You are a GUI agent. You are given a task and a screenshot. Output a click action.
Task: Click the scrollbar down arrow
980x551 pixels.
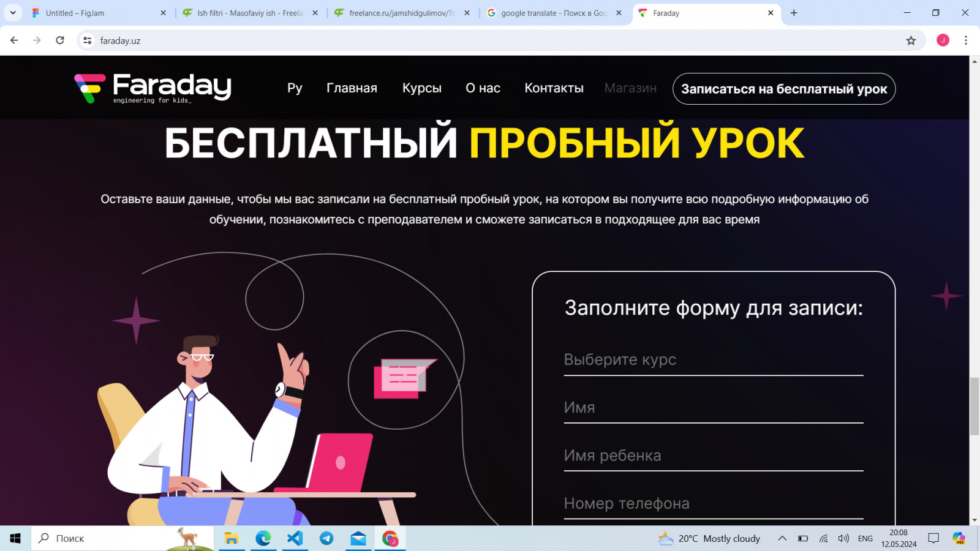tap(974, 520)
